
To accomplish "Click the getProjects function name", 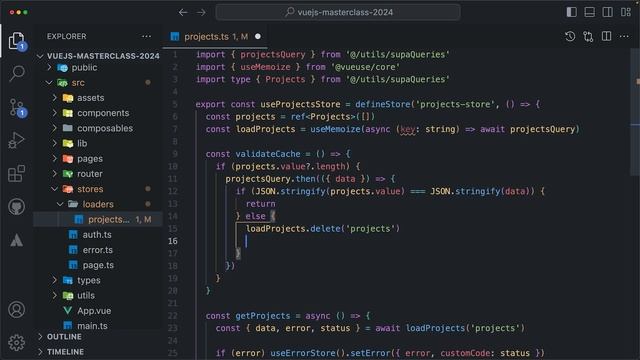I will pos(262,316).
